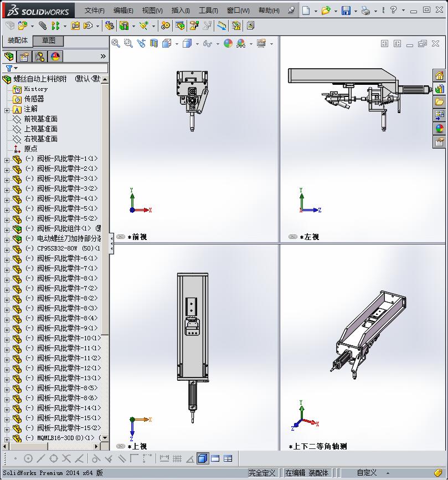Click the Bill of Materials icon

[x=180, y=25]
